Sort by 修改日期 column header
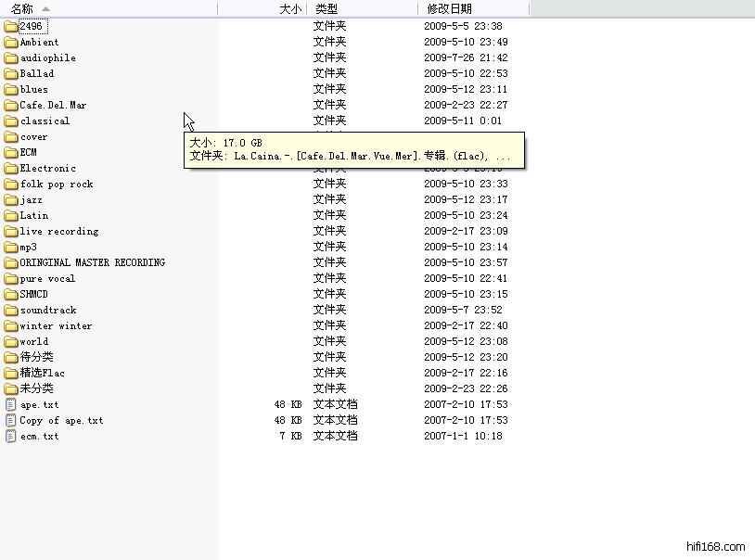 (x=449, y=8)
